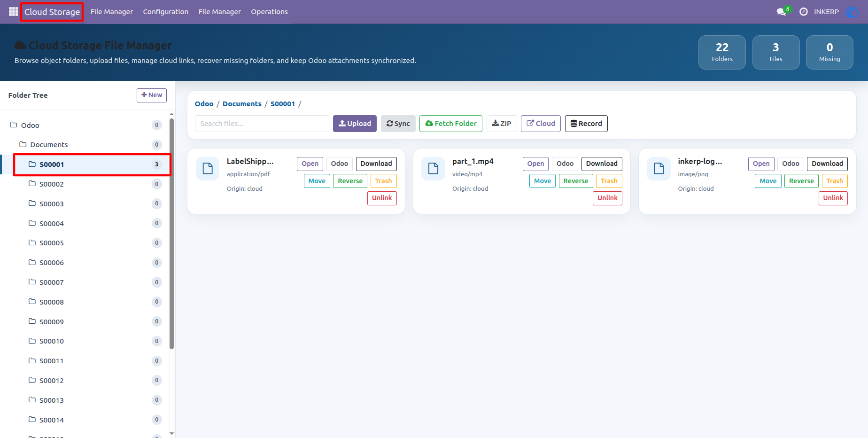Click the Upload button
Viewport: 868px width, 438px height.
(x=355, y=124)
